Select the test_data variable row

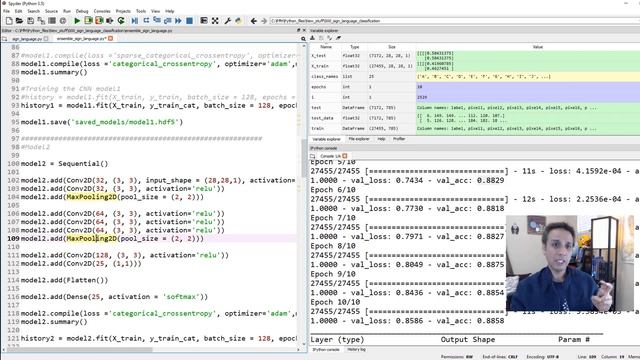pos(475,118)
